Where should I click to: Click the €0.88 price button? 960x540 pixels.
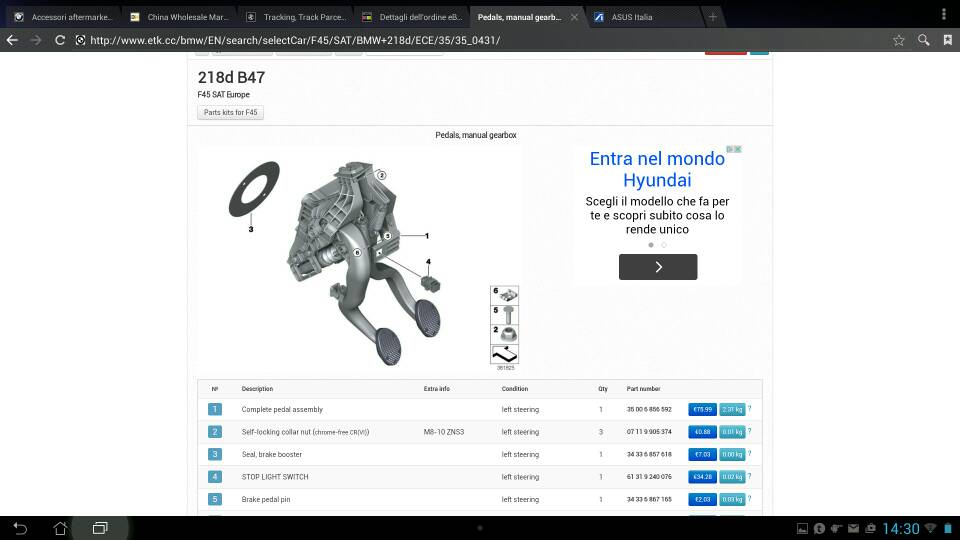pyautogui.click(x=702, y=432)
